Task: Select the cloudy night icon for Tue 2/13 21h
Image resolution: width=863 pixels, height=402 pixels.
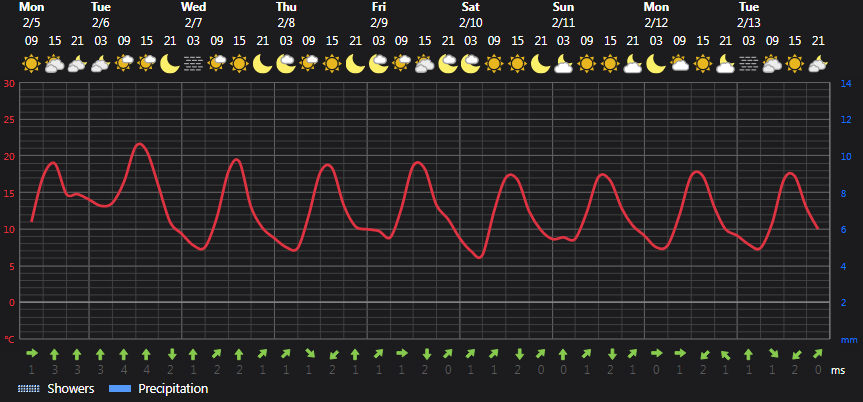Action: [x=818, y=64]
